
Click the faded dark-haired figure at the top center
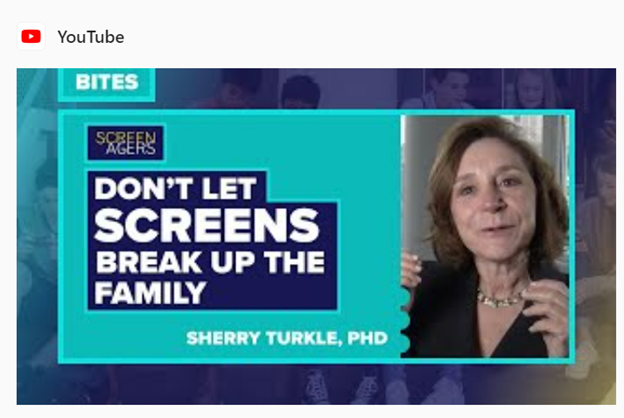click(x=300, y=92)
